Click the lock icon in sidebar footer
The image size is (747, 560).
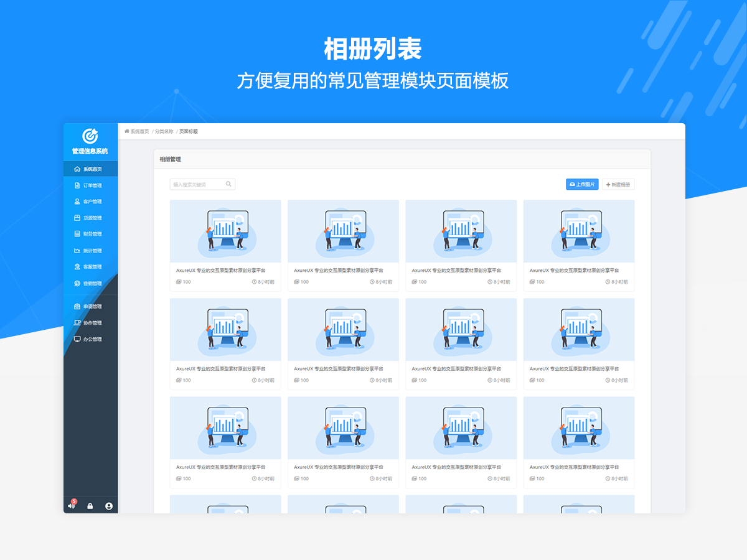(x=90, y=506)
